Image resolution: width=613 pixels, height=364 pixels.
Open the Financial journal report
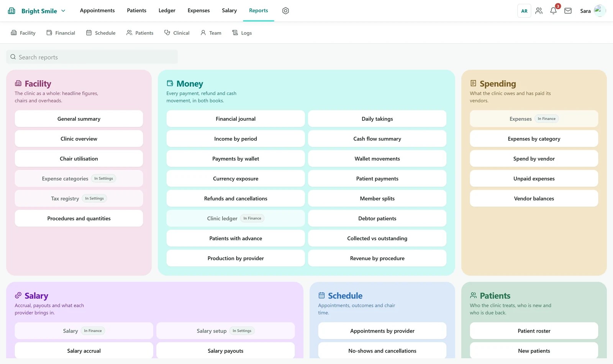236,119
